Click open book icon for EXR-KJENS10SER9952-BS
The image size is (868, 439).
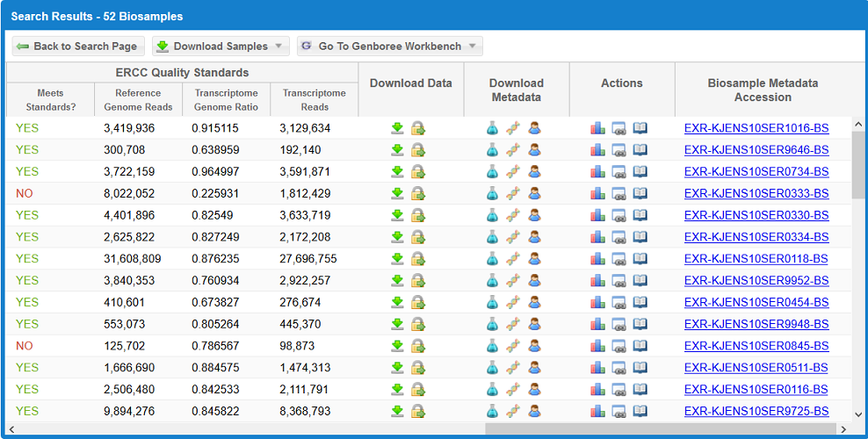tap(640, 281)
